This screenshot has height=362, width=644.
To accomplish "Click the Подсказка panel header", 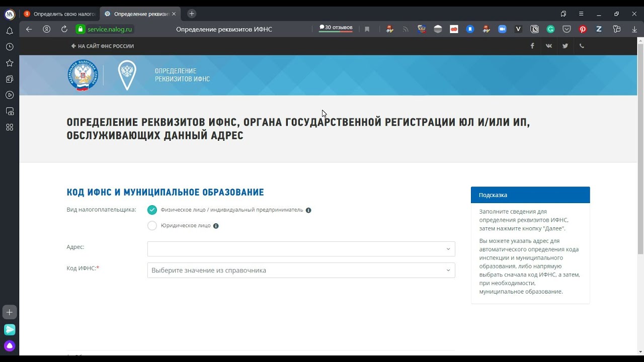I will click(x=530, y=195).
